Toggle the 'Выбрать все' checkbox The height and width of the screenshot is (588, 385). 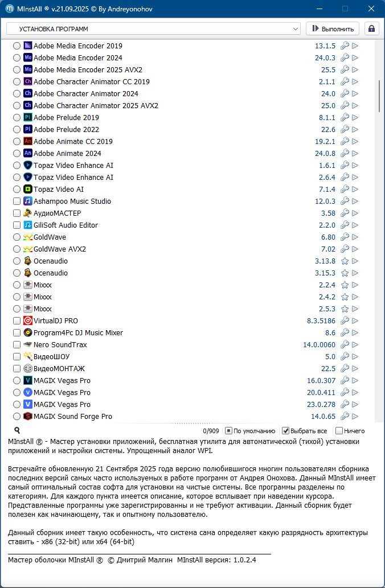pos(286,431)
